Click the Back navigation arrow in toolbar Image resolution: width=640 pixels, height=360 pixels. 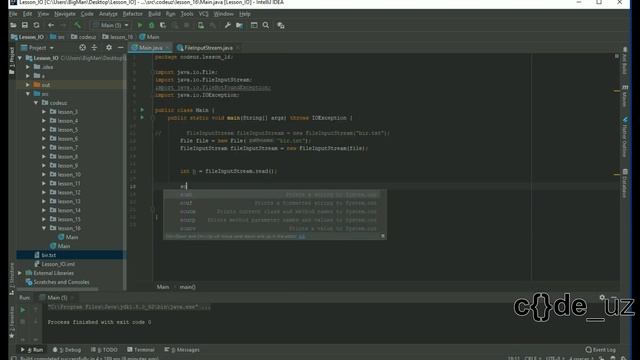point(51,25)
